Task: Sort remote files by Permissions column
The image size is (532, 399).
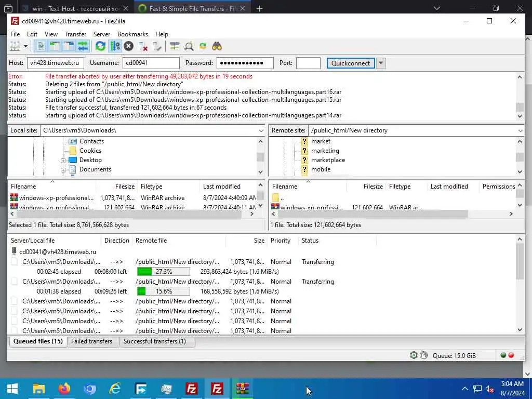Action: (x=498, y=187)
